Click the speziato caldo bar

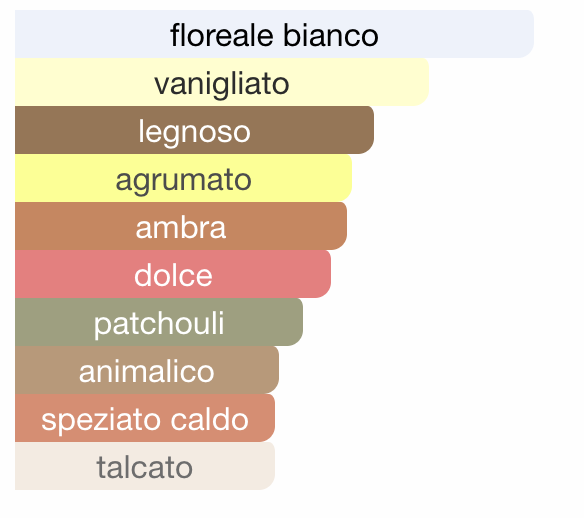[x=145, y=418]
